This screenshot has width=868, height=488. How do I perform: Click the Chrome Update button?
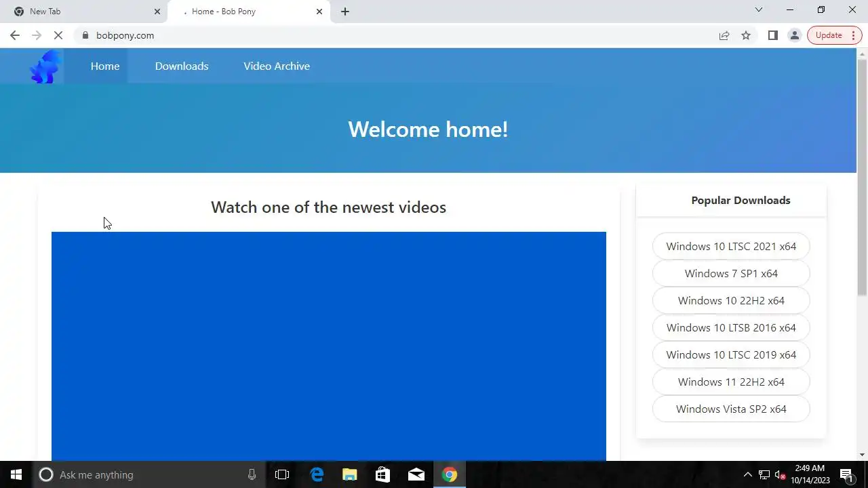tap(835, 35)
